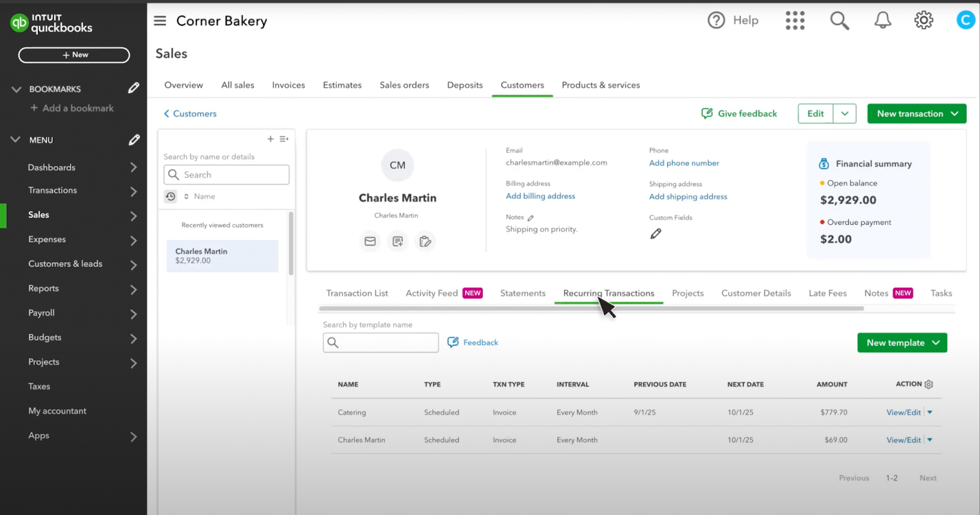Click the Next pagination link

(927, 478)
